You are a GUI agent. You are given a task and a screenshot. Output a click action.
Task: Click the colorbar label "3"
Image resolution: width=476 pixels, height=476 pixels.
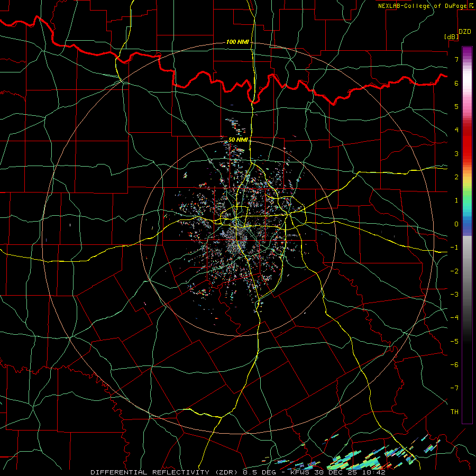tap(456, 153)
